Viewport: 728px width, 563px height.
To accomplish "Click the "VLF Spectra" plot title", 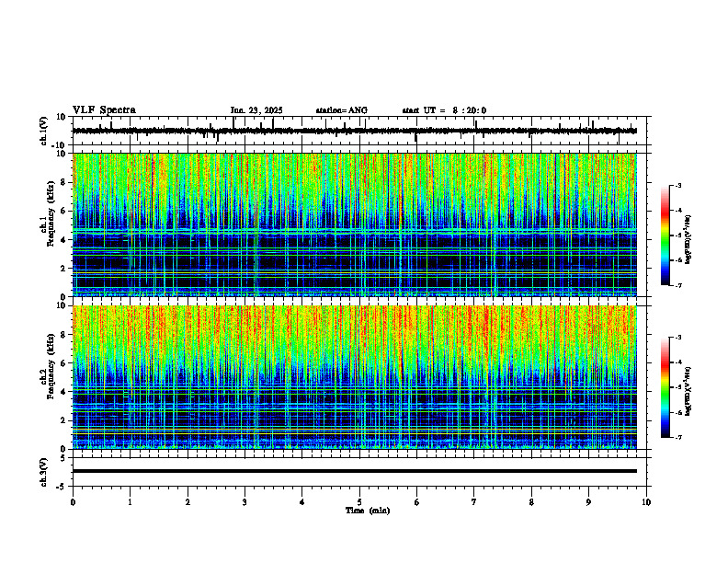I will (104, 110).
